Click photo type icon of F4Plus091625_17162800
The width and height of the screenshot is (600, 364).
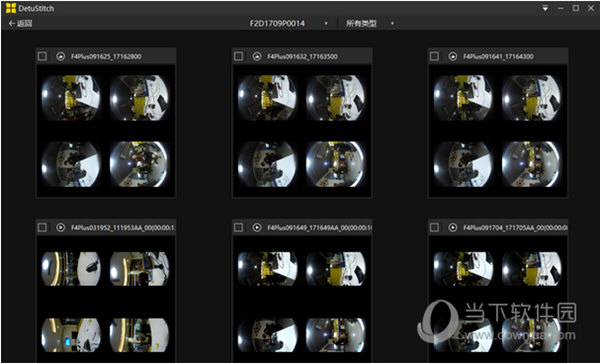click(60, 57)
